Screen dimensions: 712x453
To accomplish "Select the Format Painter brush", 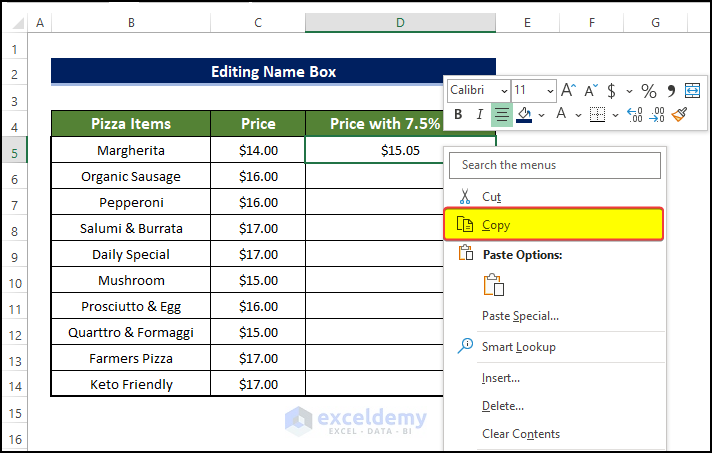I will pos(679,114).
